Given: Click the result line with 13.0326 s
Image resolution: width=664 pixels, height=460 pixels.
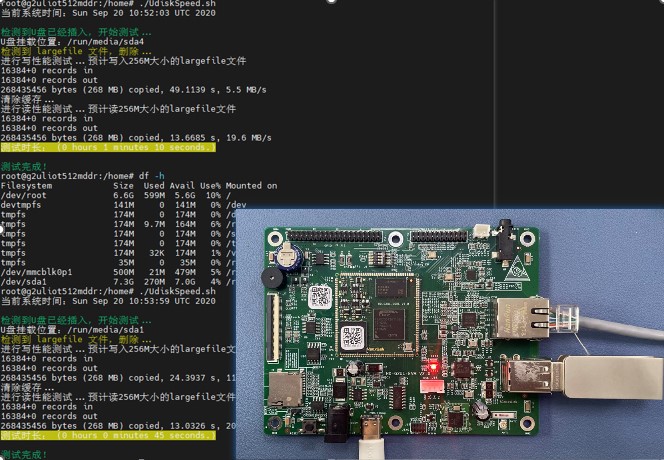Looking at the screenshot, I should point(118,426).
